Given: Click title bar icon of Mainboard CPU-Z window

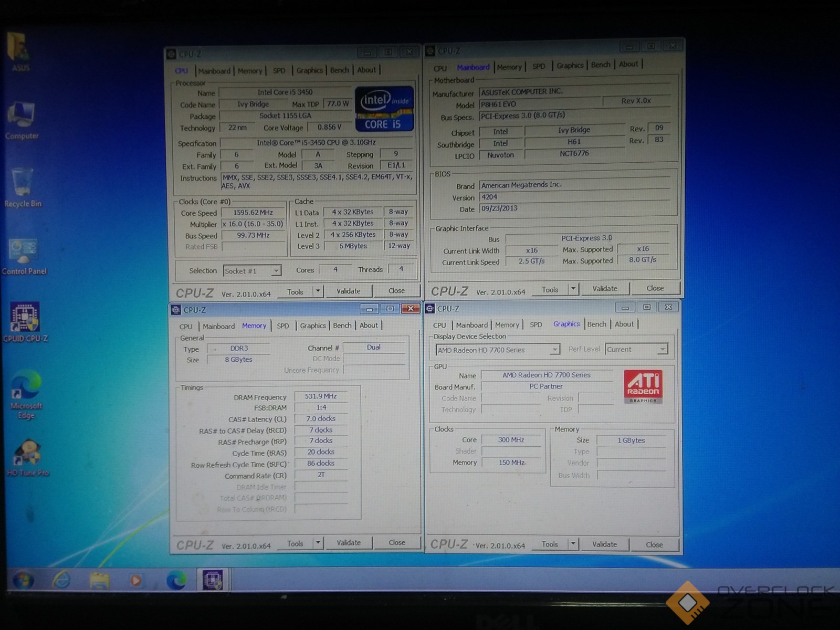Looking at the screenshot, I should (430, 51).
